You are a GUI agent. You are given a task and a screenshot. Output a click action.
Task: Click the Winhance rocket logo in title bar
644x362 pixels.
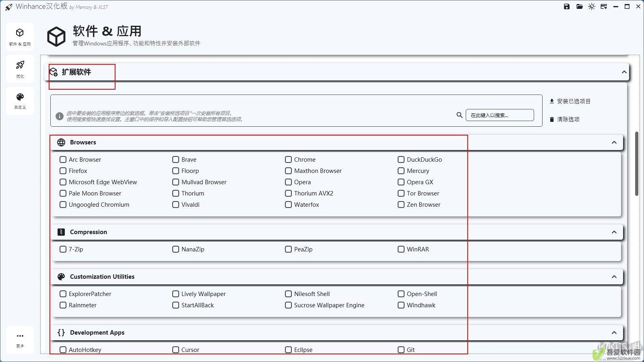point(8,7)
